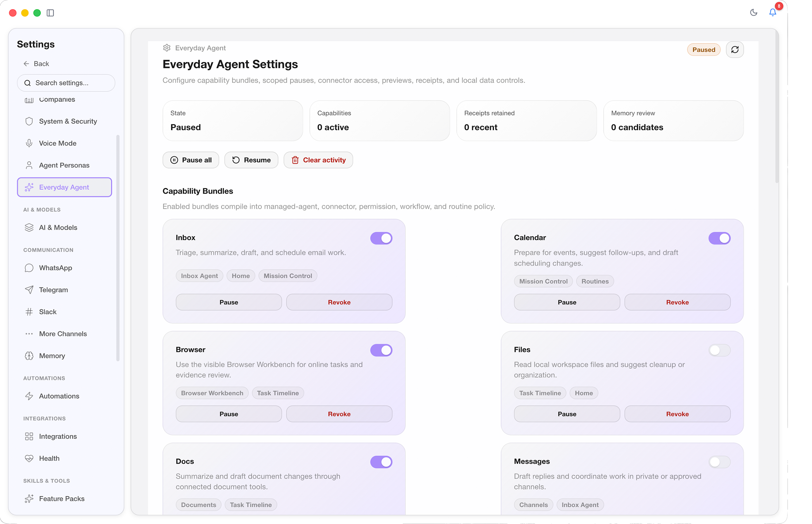Pause the Files bundle

point(567,414)
